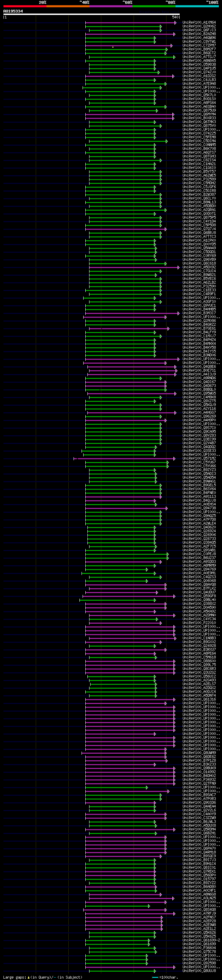
Task: Click the cyan ~100% identity legend segment
Action: click(x=197, y=6)
